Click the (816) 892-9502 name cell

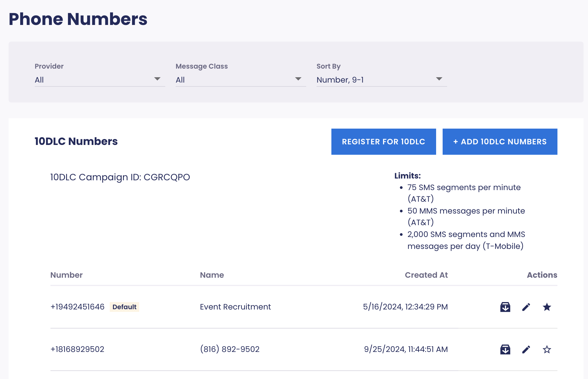pyautogui.click(x=230, y=349)
